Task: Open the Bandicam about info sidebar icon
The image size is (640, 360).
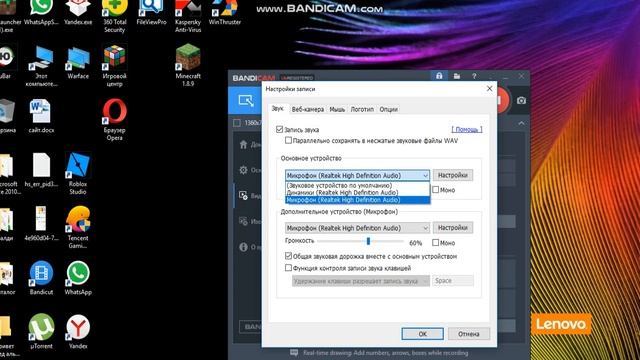Action: point(244,247)
